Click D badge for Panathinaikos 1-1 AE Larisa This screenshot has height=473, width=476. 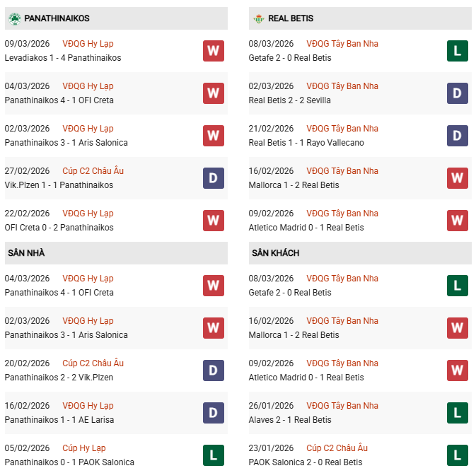click(214, 413)
